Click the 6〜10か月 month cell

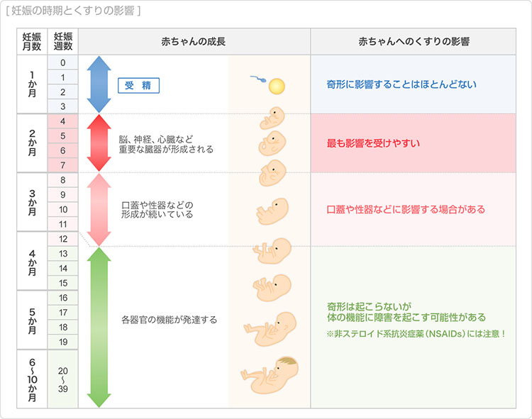pyautogui.click(x=32, y=379)
